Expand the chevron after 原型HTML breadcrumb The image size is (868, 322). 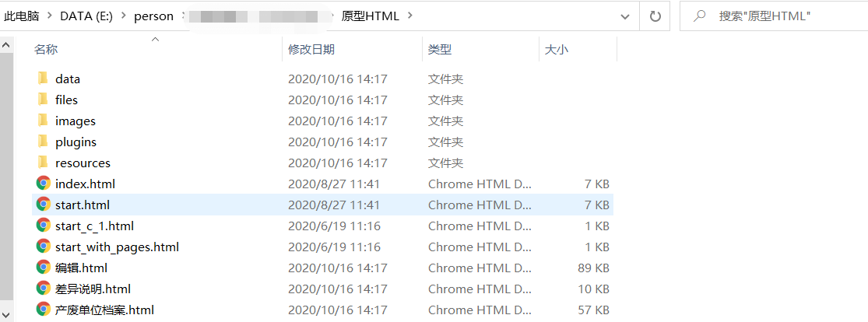tap(409, 16)
